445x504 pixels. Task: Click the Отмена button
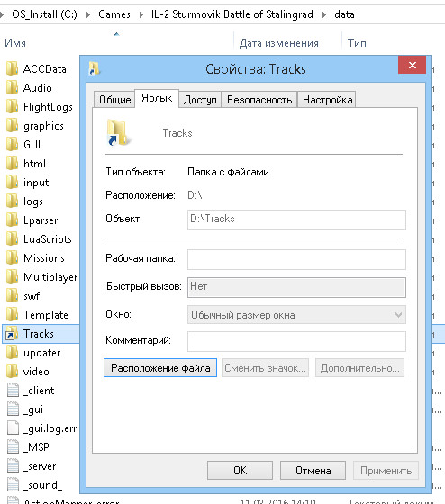313,471
